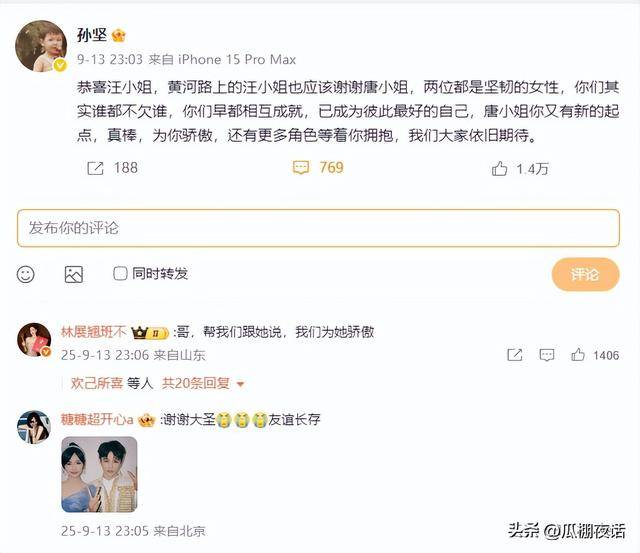Enable the 同时转发 checkbox
The width and height of the screenshot is (640, 553).
(x=120, y=273)
